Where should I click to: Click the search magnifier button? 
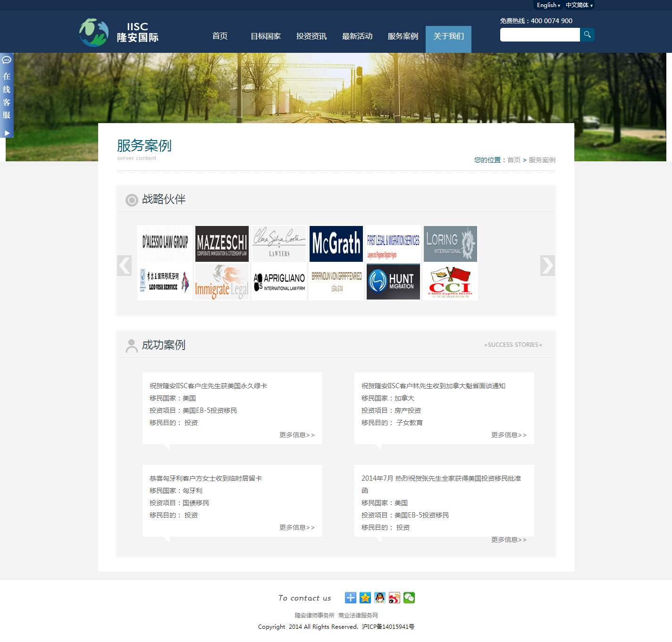click(x=587, y=34)
